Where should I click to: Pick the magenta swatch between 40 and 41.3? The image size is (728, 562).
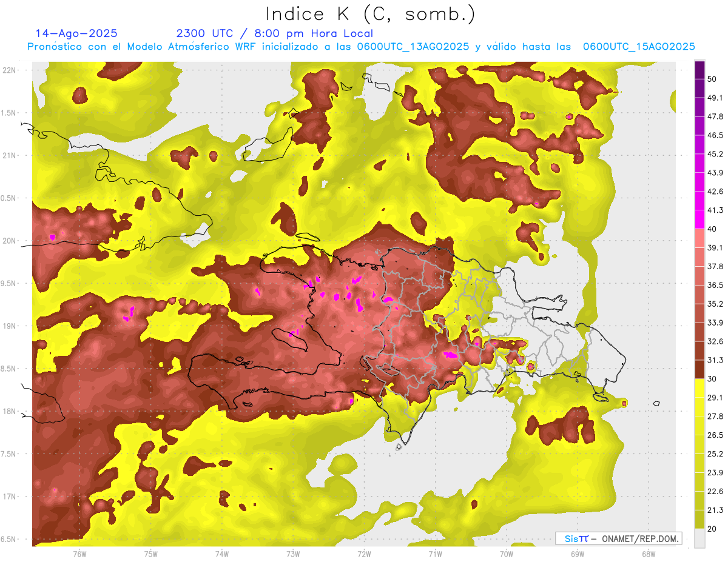[700, 219]
